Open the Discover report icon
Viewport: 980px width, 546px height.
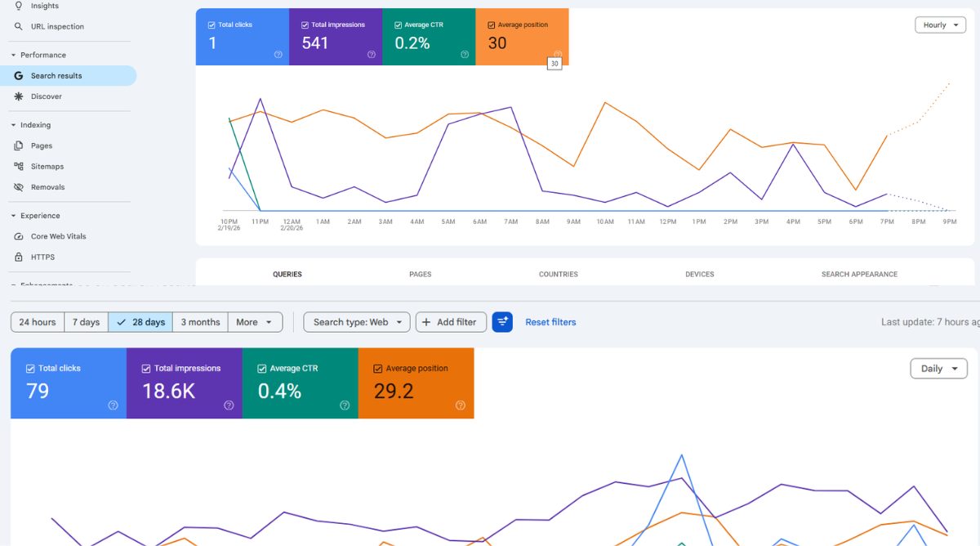coord(19,96)
